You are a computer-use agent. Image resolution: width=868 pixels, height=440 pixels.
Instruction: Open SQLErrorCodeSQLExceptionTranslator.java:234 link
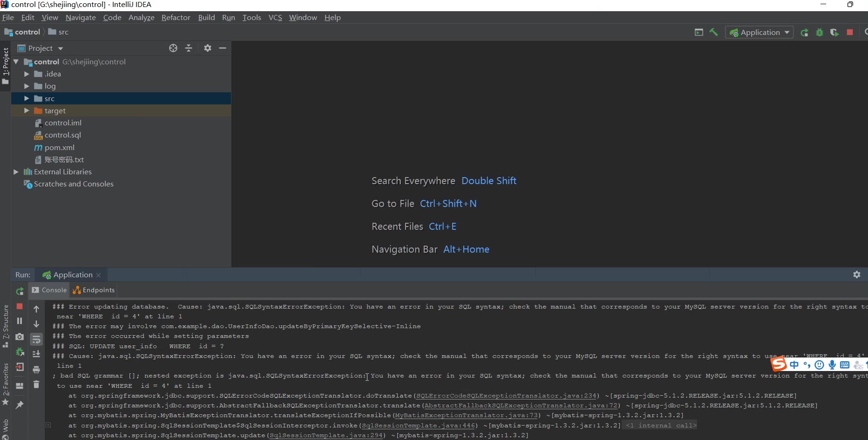click(506, 396)
